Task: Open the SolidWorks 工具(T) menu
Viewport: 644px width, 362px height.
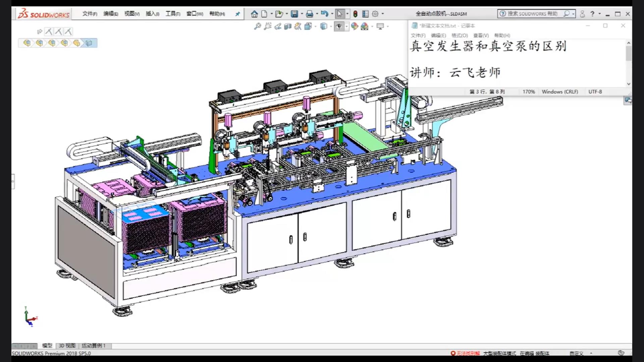Action: pos(173,14)
